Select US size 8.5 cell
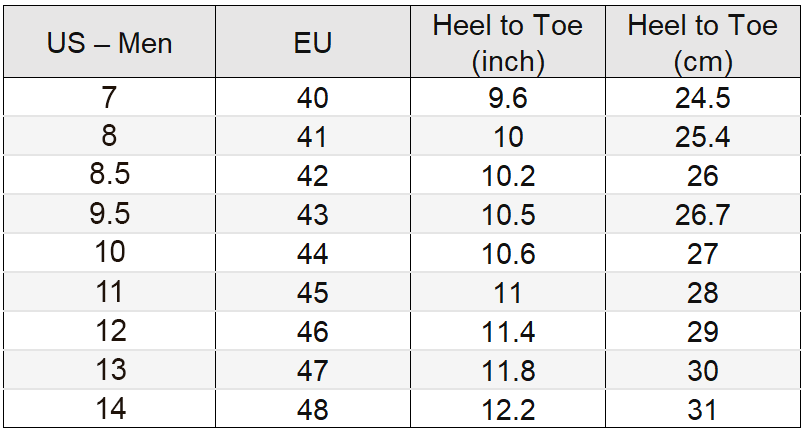 coord(109,175)
